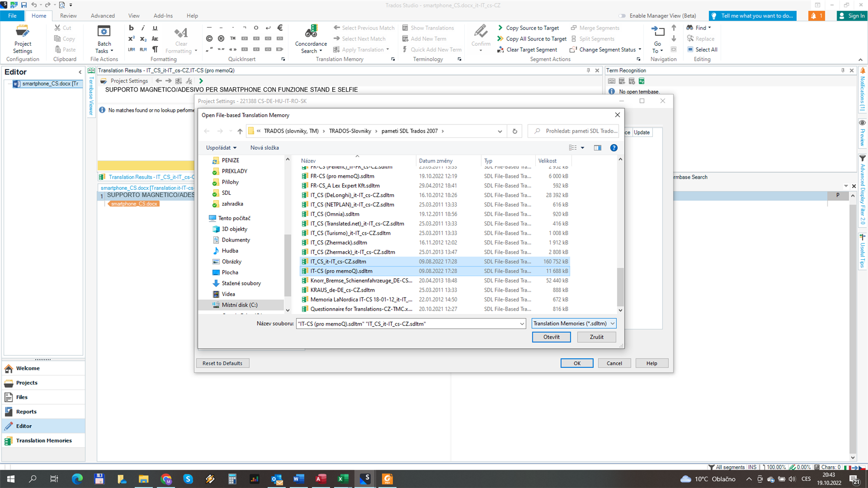Click Nová složka button
This screenshot has height=488, width=868.
click(x=264, y=148)
